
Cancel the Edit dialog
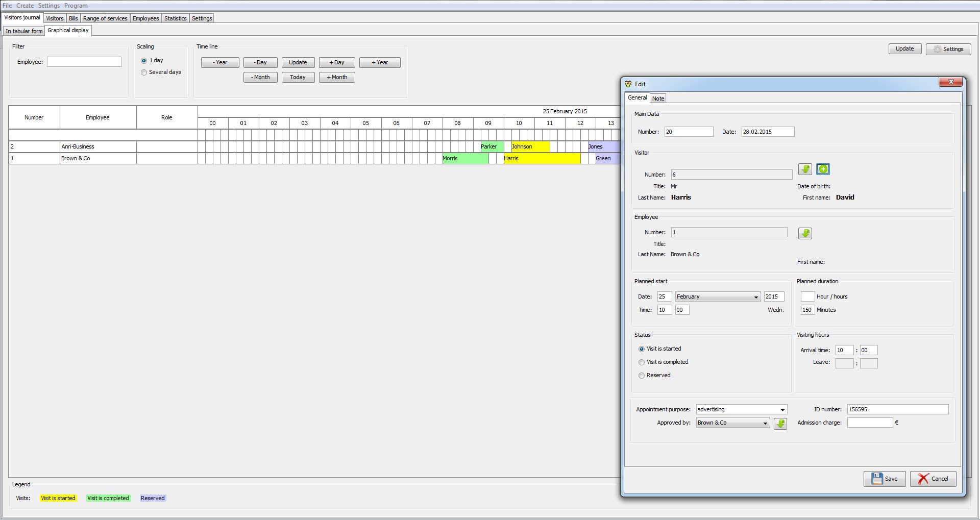[933, 479]
